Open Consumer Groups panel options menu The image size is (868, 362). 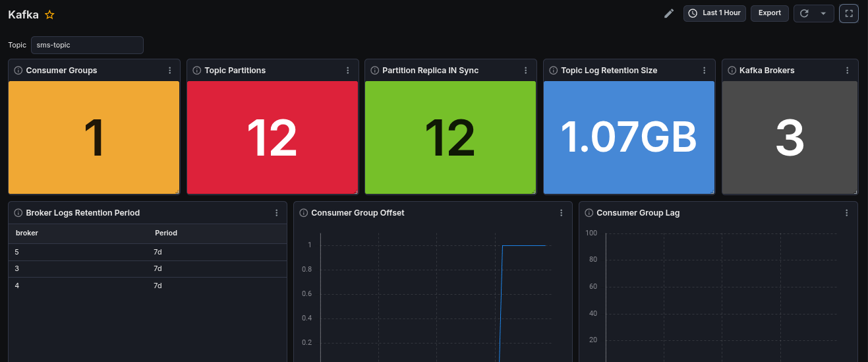click(169, 71)
